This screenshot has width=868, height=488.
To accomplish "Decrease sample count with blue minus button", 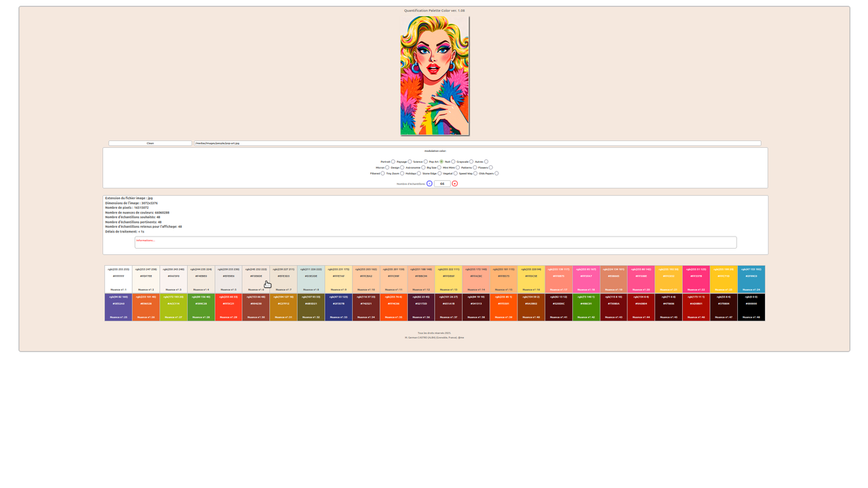I will coord(429,184).
